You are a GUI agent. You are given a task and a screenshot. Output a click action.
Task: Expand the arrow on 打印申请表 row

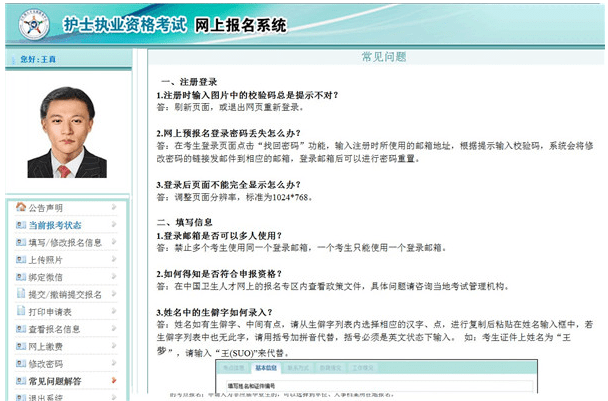click(114, 311)
